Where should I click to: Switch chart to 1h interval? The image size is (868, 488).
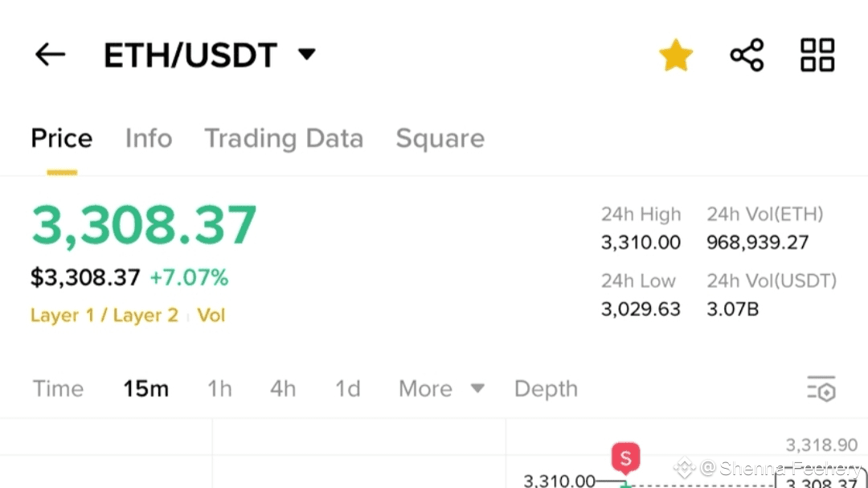coord(219,389)
